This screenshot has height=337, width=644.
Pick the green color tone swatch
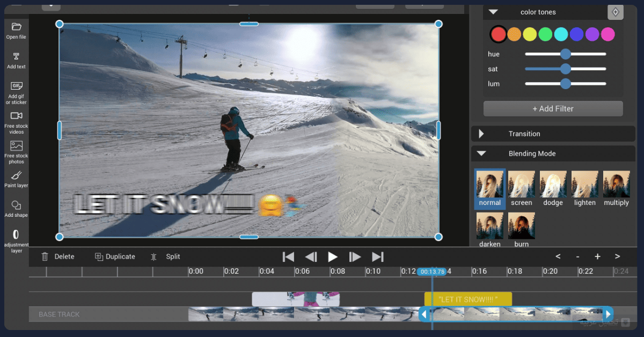(545, 34)
